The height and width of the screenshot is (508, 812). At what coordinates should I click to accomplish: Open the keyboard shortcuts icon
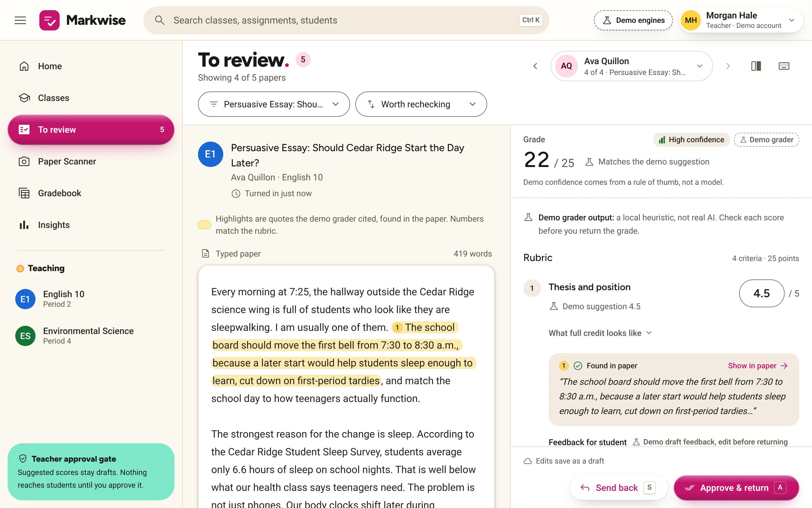coord(784,66)
